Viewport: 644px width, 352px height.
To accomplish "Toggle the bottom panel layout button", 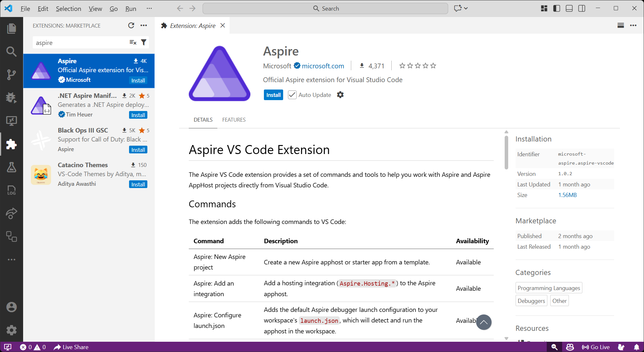I will click(569, 8).
